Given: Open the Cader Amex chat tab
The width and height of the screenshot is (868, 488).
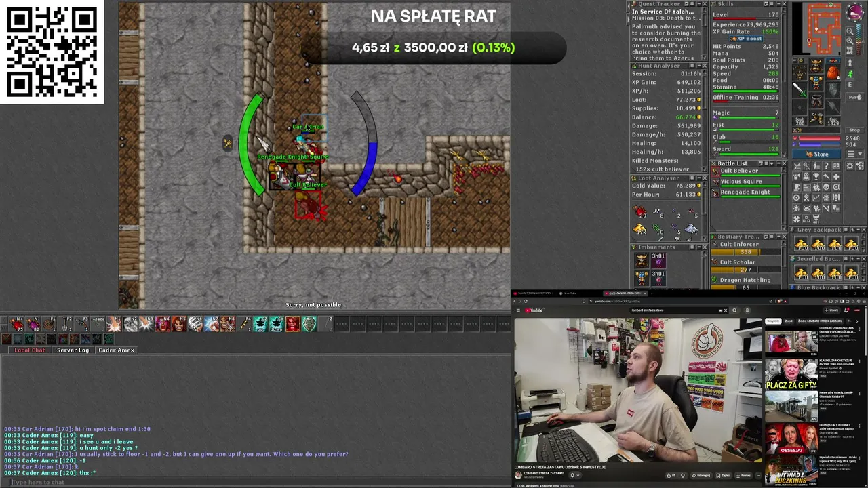Looking at the screenshot, I should click(x=116, y=350).
